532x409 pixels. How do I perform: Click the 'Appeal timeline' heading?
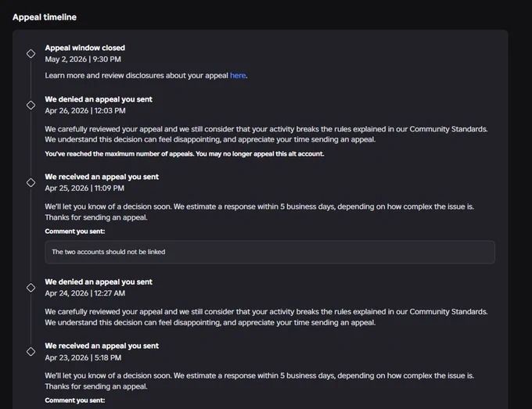pyautogui.click(x=45, y=17)
